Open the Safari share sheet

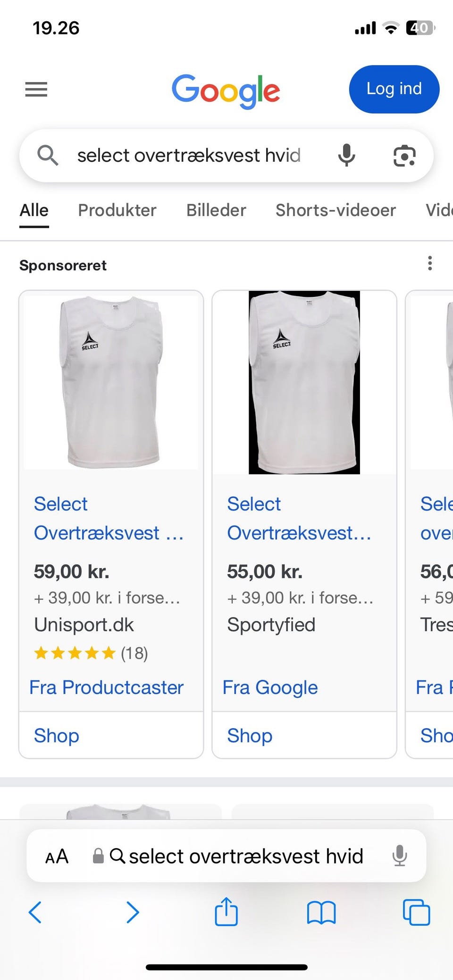(x=226, y=911)
